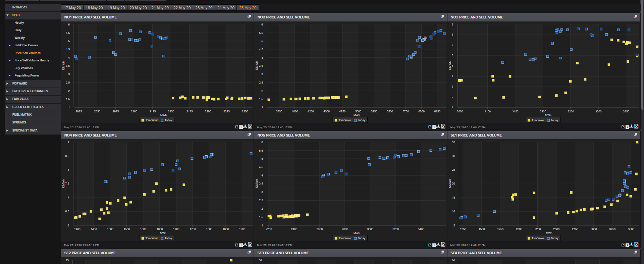This screenshot has width=644, height=264.
Task: Click Today's blue legend color swatch in NO5
Action: [x=356, y=238]
